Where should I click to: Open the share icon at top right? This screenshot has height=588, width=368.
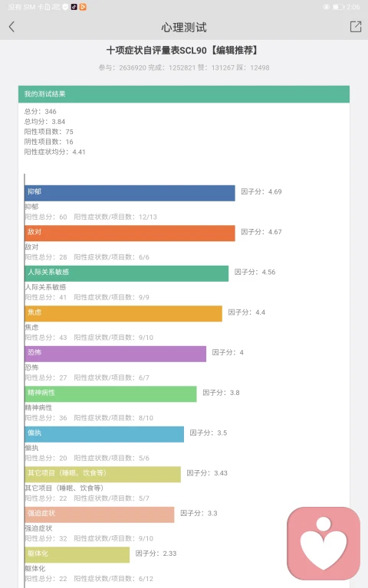click(x=355, y=27)
